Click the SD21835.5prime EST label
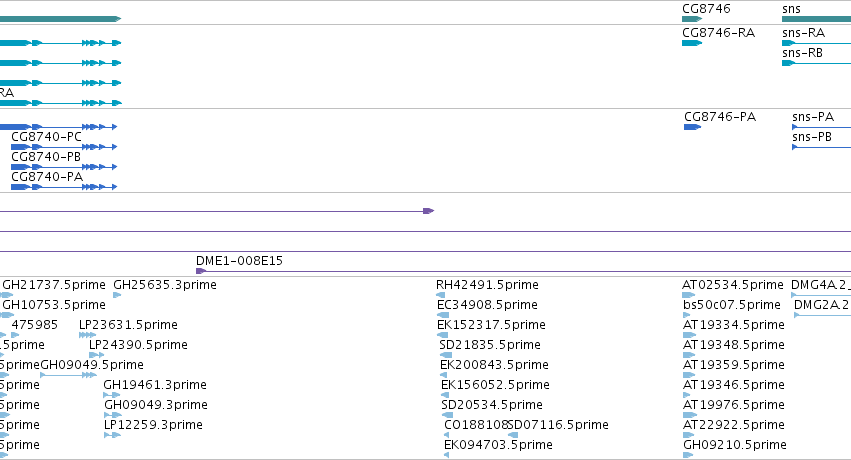 point(490,345)
